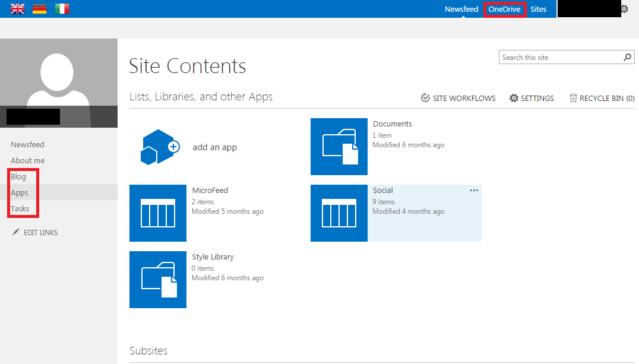
Task: Open the Social list tile icon
Action: pos(339,213)
